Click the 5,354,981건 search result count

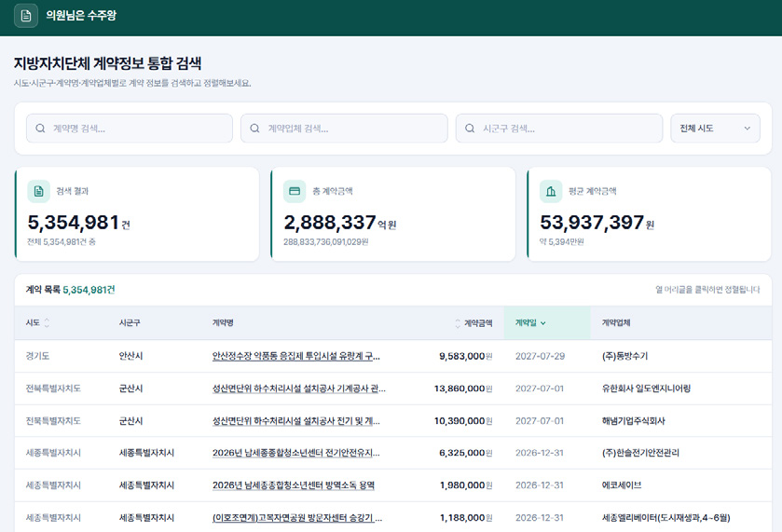pyautogui.click(x=79, y=223)
